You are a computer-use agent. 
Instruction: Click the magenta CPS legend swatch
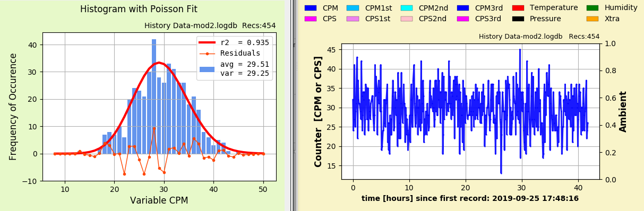(311, 19)
